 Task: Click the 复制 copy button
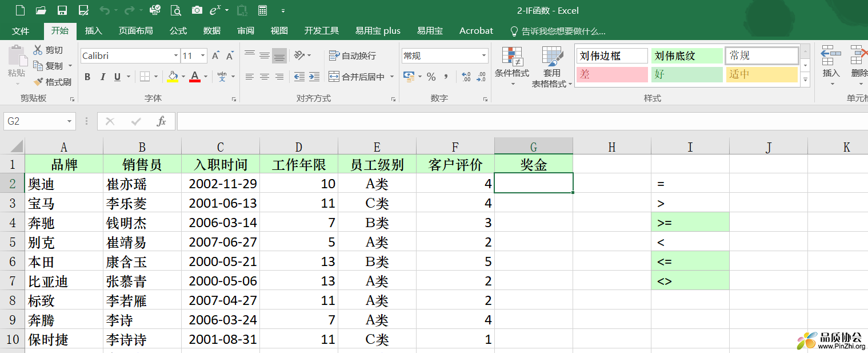[48, 66]
